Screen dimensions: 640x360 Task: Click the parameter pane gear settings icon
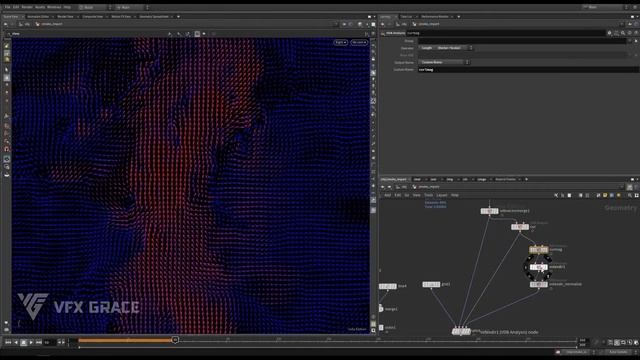[x=609, y=33]
